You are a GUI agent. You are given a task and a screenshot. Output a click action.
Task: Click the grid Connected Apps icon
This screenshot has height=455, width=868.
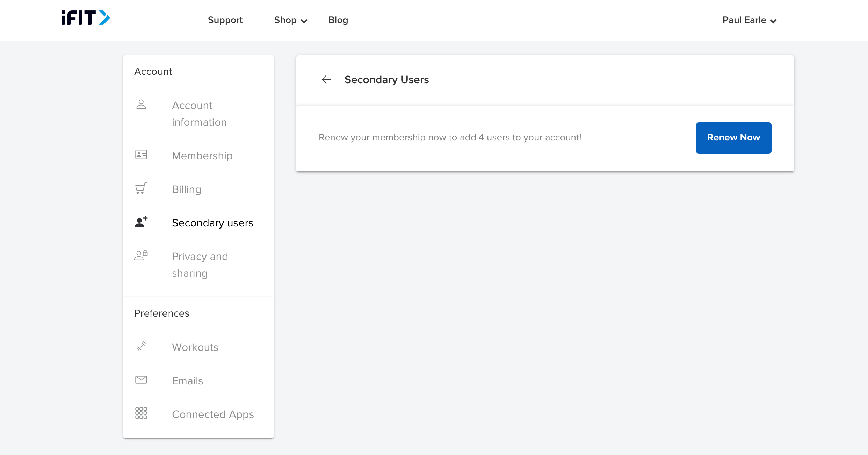tap(141, 413)
